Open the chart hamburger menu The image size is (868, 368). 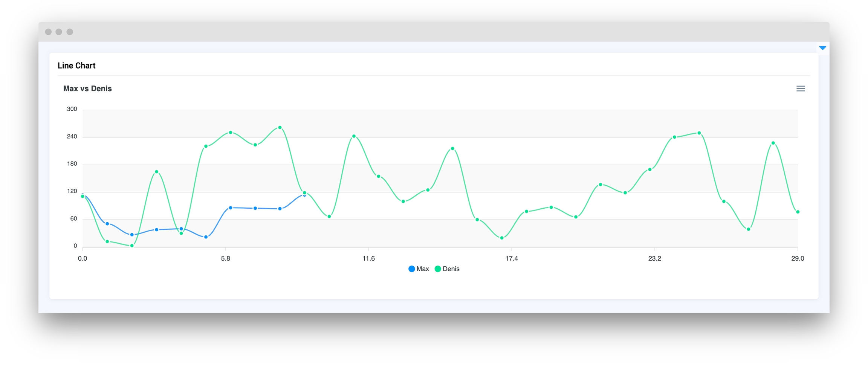801,89
